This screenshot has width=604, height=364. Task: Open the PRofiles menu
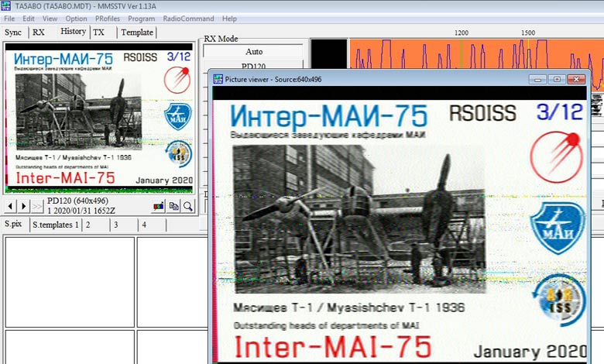coord(108,19)
